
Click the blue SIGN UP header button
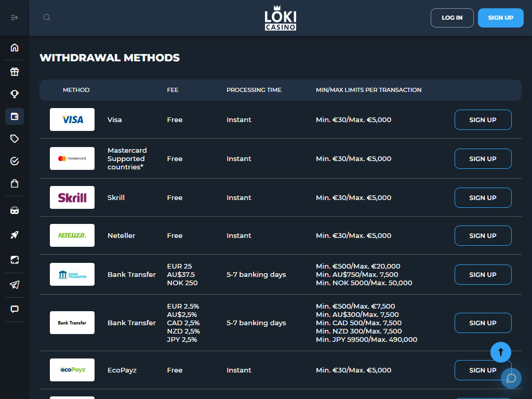pyautogui.click(x=500, y=18)
